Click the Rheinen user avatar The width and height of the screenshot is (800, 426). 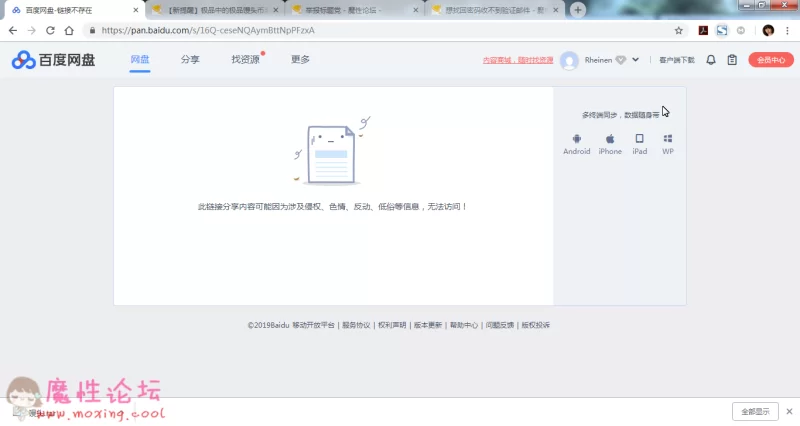tap(569, 61)
